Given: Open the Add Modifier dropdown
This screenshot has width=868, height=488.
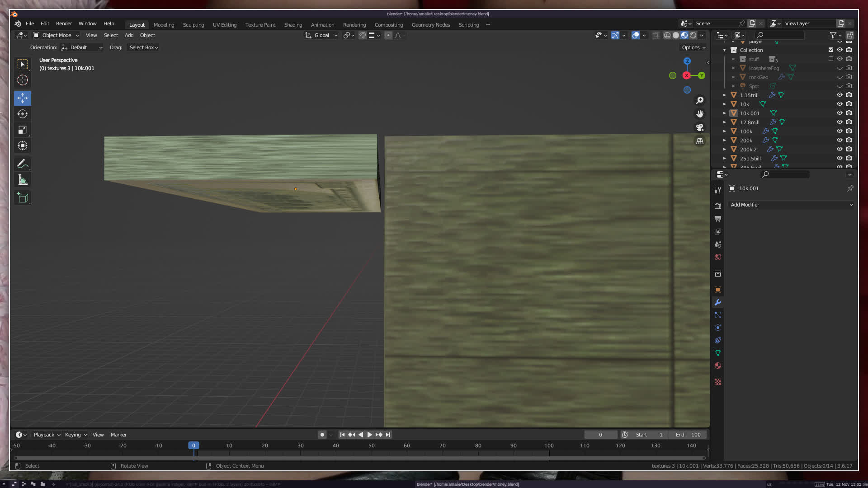Looking at the screenshot, I should tap(791, 205).
